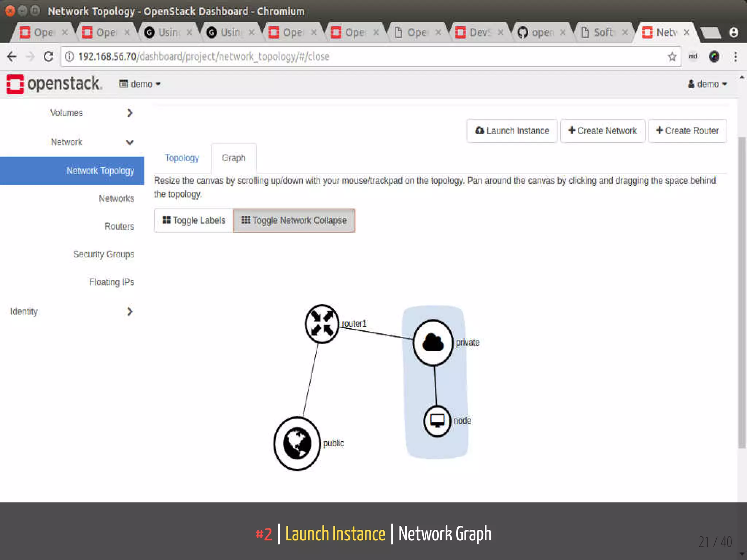747x560 pixels.
Task: Open the demo project dropdown
Action: tap(140, 84)
